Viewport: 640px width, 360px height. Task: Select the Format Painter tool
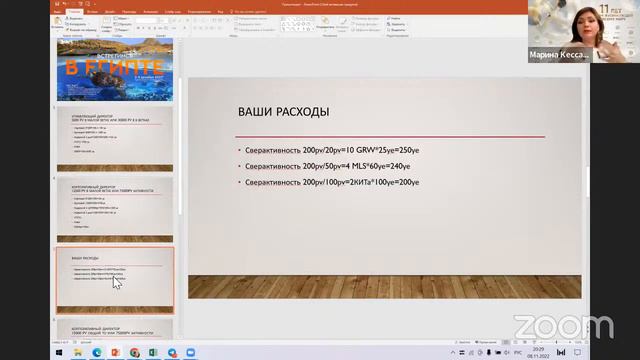point(81,30)
